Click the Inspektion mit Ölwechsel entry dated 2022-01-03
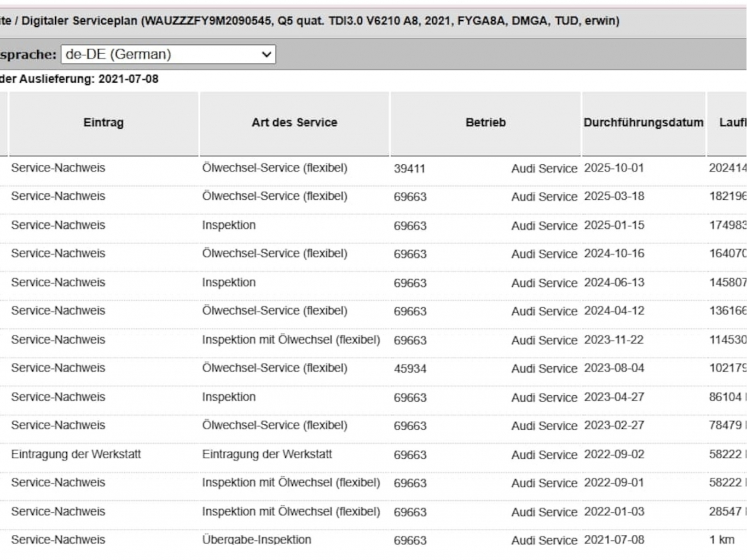The width and height of the screenshot is (747, 560). (x=291, y=511)
